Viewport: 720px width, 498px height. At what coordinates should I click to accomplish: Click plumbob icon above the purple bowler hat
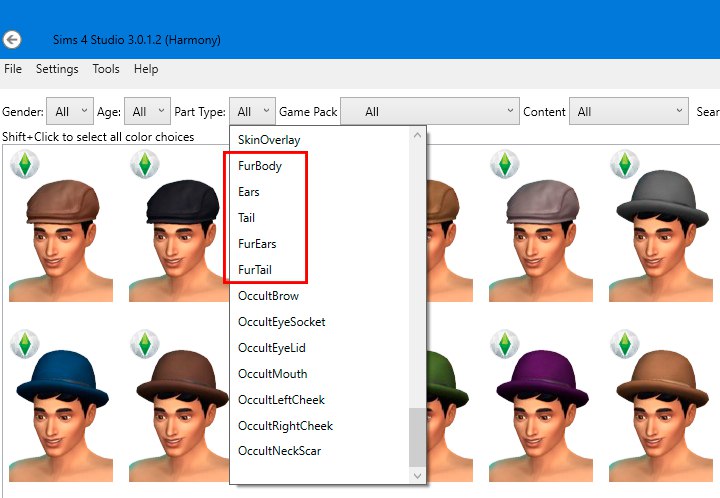coord(505,344)
